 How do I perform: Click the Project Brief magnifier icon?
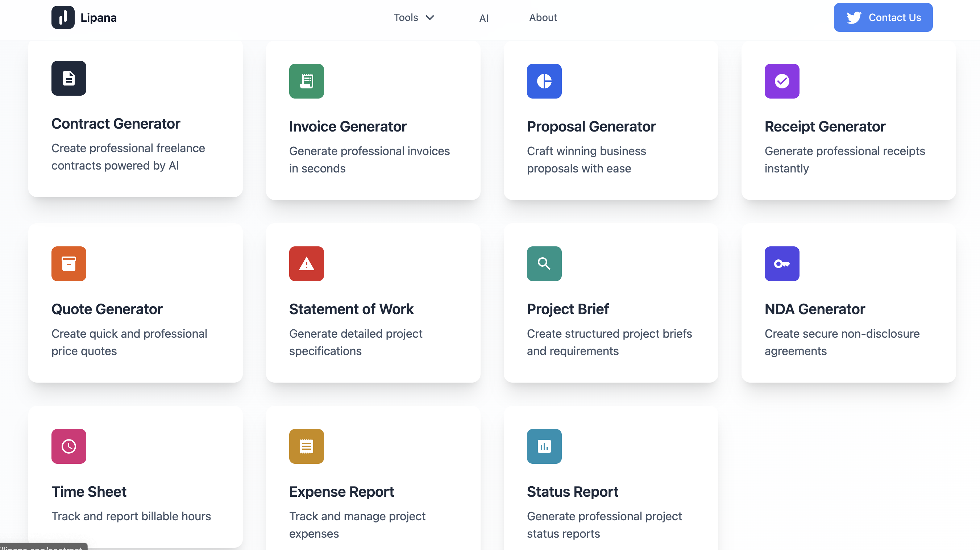click(x=544, y=264)
